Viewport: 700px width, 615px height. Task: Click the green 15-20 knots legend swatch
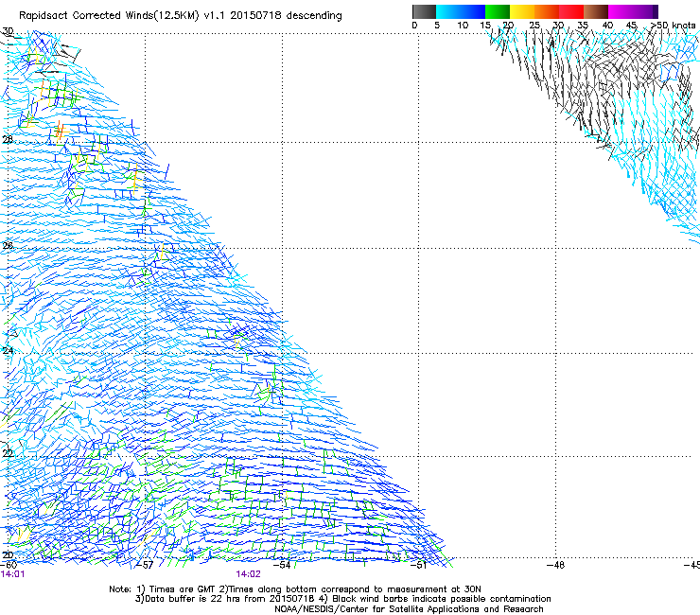(498, 11)
